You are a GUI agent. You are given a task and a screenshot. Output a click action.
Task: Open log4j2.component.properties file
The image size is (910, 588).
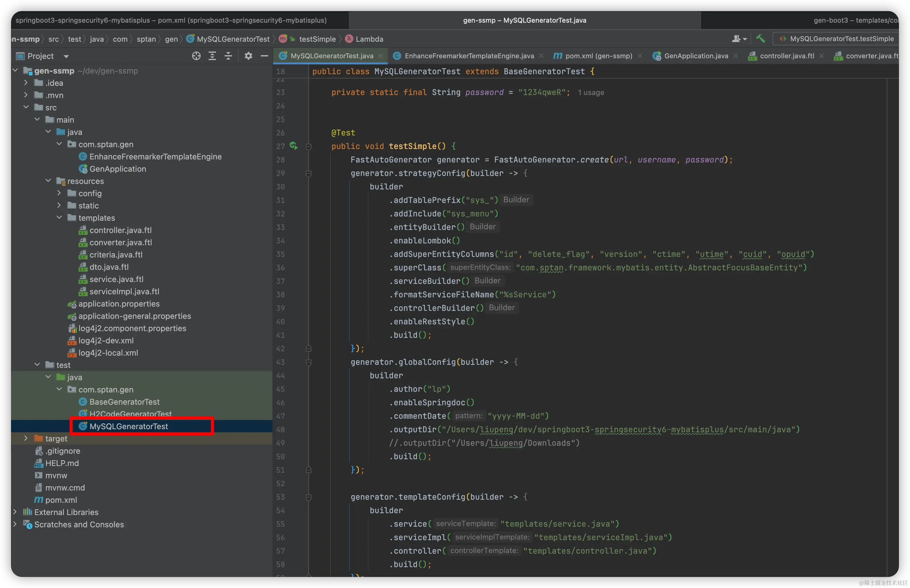tap(132, 328)
